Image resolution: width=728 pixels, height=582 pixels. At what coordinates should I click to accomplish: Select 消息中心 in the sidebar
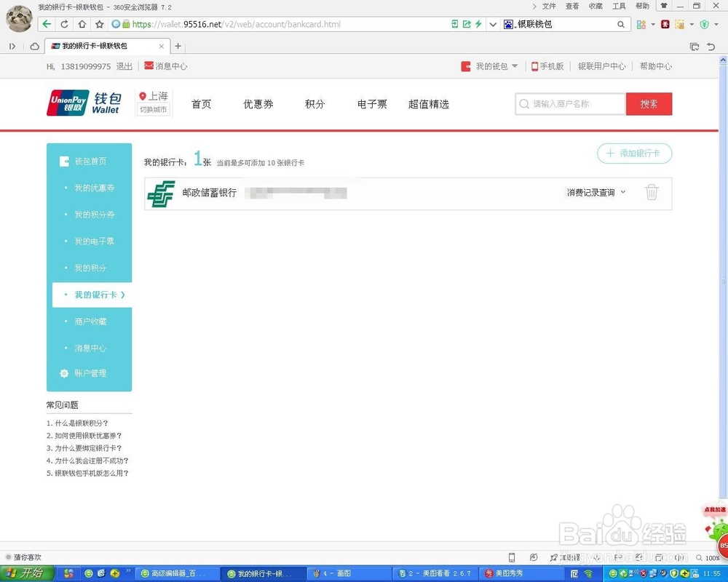pos(92,348)
